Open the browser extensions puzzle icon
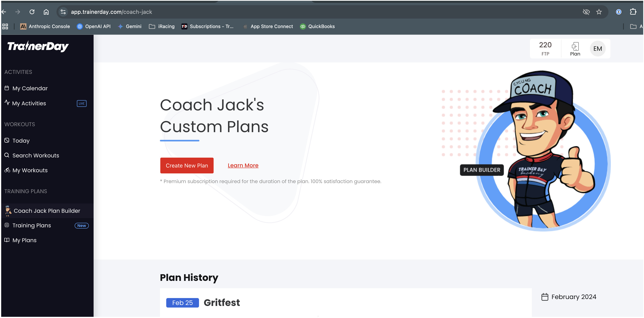This screenshot has height=318, width=644. point(633,12)
